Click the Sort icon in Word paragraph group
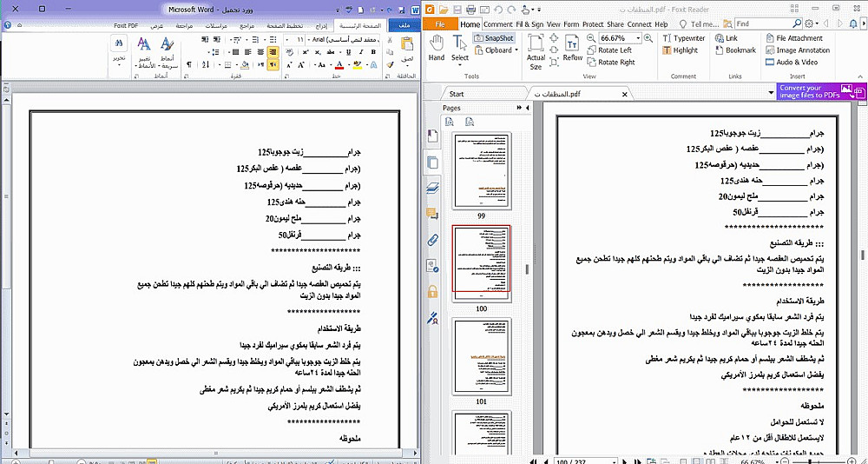 pyautogui.click(x=205, y=65)
